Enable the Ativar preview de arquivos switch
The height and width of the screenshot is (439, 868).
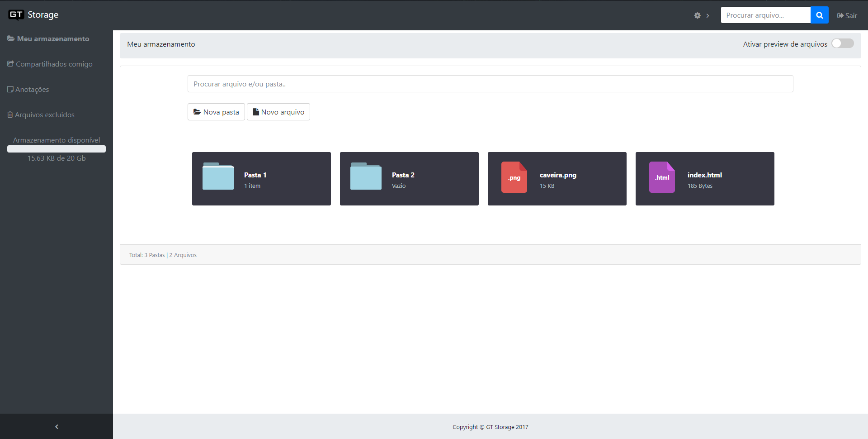tap(843, 43)
